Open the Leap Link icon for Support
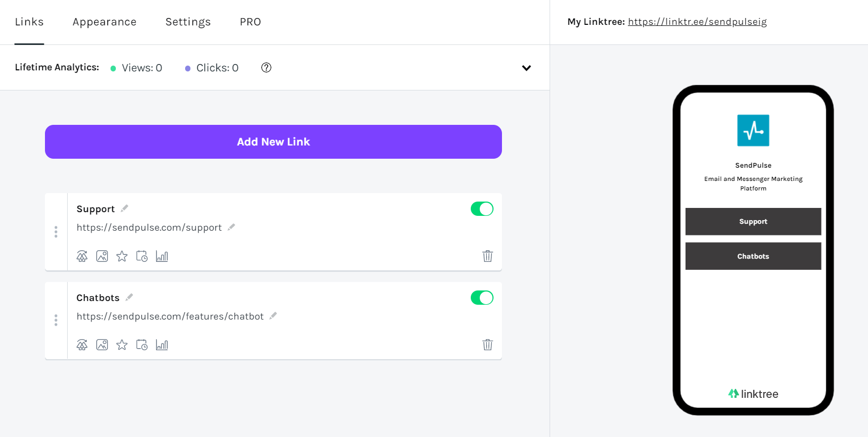The height and width of the screenshot is (437, 868). [82, 256]
